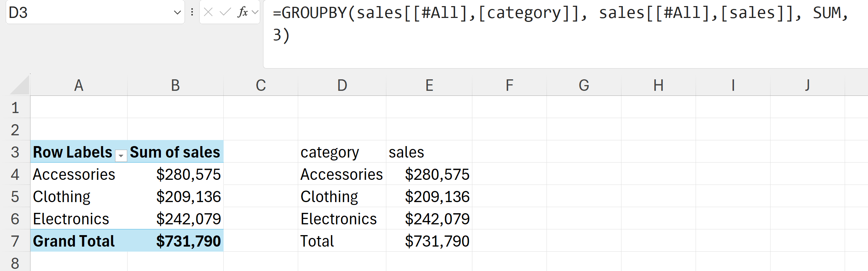The image size is (868, 271).
Task: Click the Cancel formula X icon
Action: 208,12
